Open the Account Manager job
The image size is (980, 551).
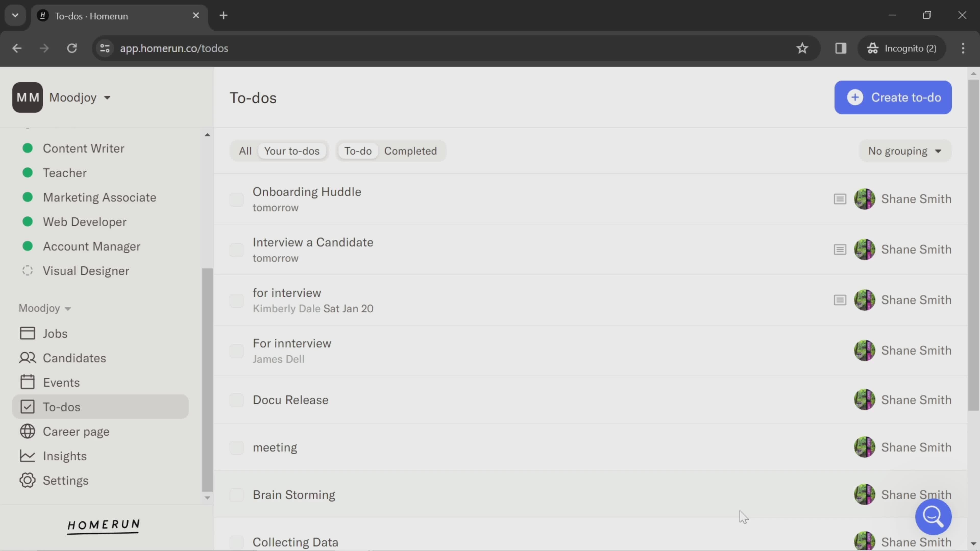[91, 246]
